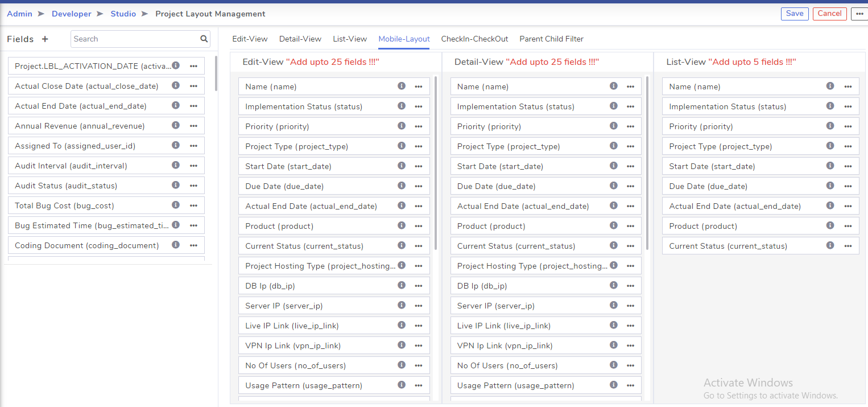The image size is (868, 407).
Task: Click the Save button
Action: [x=795, y=14]
